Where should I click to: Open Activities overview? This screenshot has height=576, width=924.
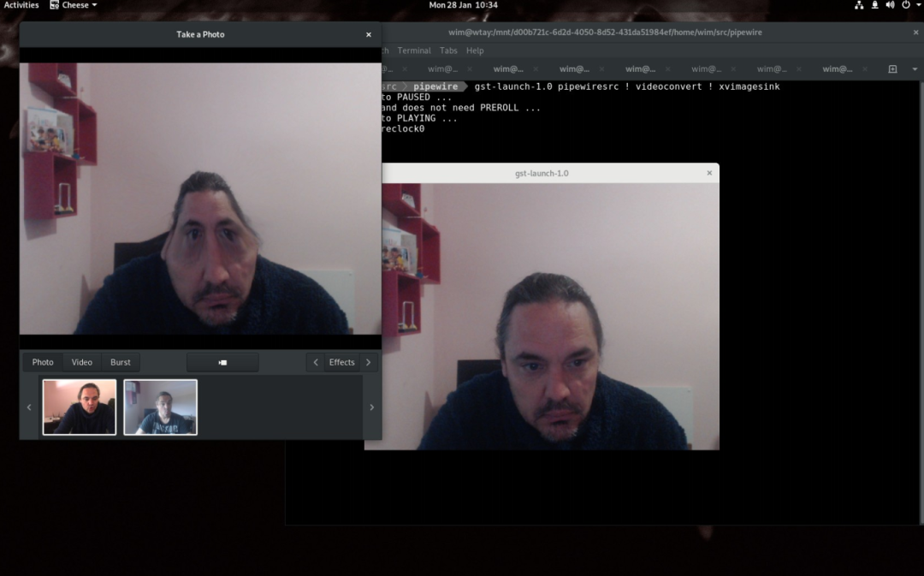(x=21, y=5)
